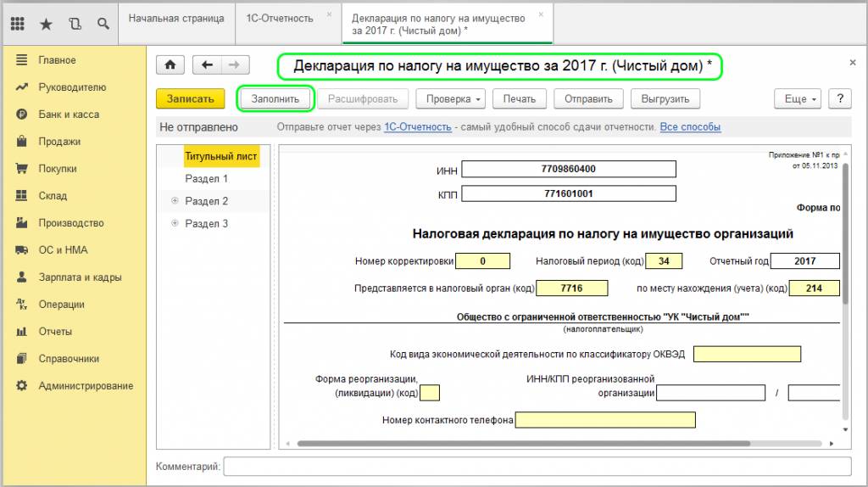Open Продажи section in sidebar
The height and width of the screenshot is (487, 868).
click(x=59, y=142)
